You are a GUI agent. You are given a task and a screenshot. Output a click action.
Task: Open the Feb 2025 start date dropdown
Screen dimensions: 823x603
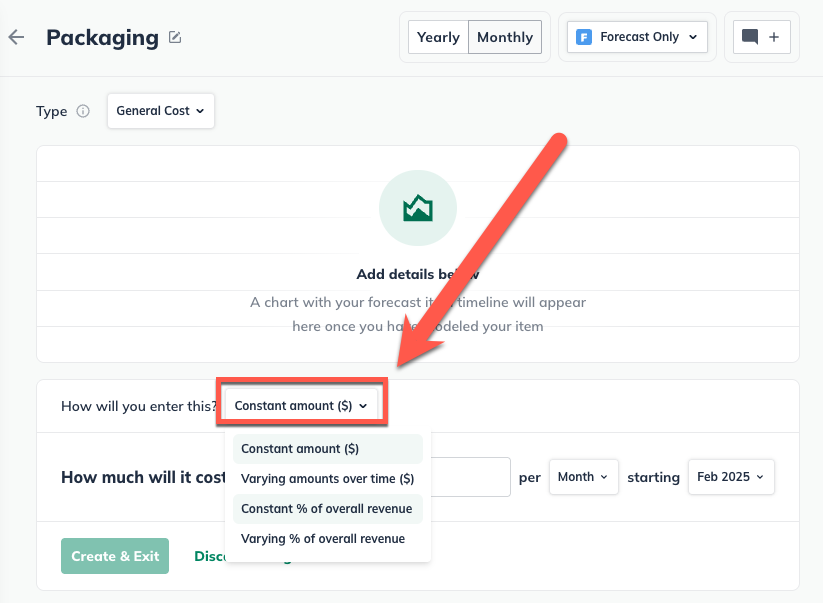click(x=730, y=477)
